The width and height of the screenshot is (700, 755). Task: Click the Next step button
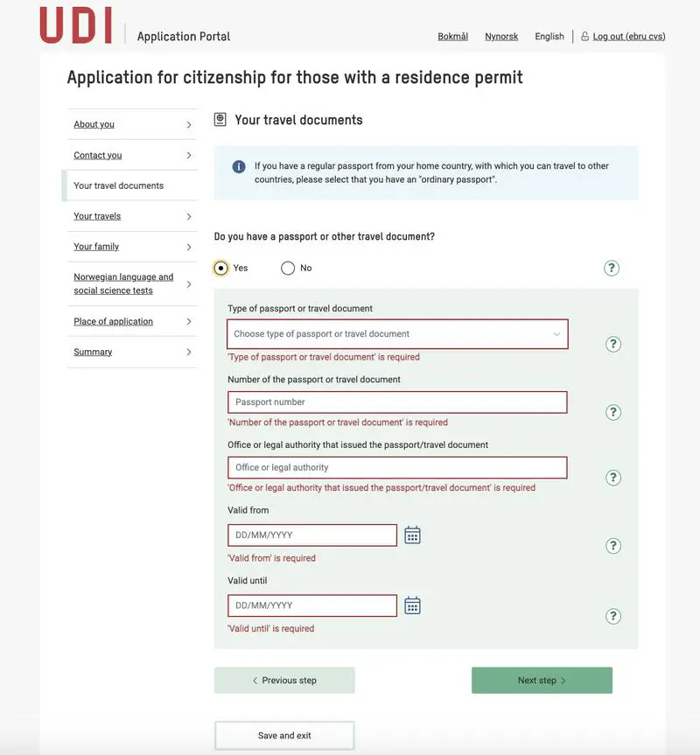coord(542,681)
